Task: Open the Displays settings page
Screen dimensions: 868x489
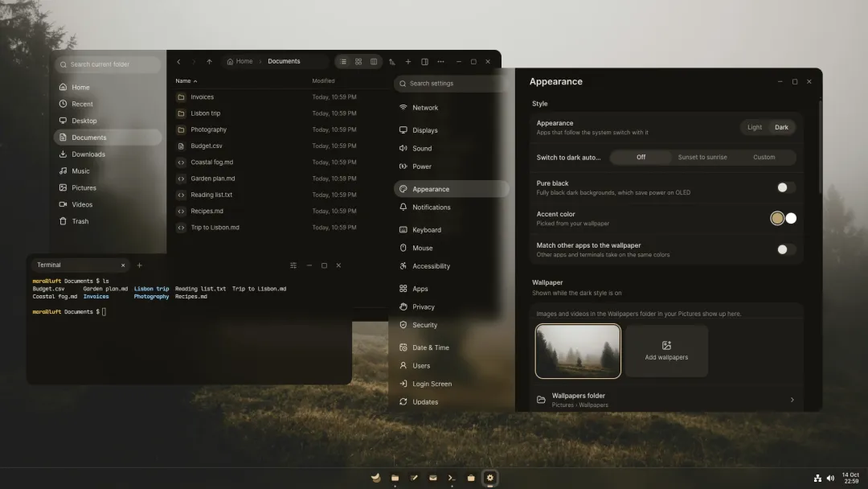Action: [451, 130]
